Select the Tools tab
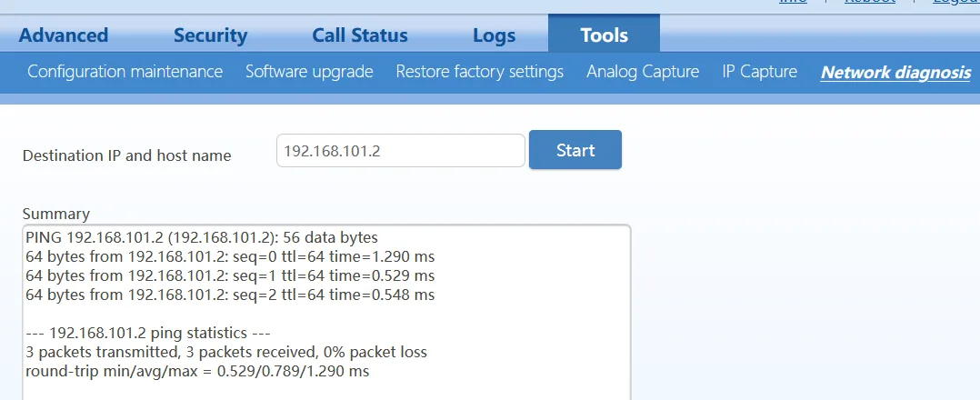 coord(604,35)
